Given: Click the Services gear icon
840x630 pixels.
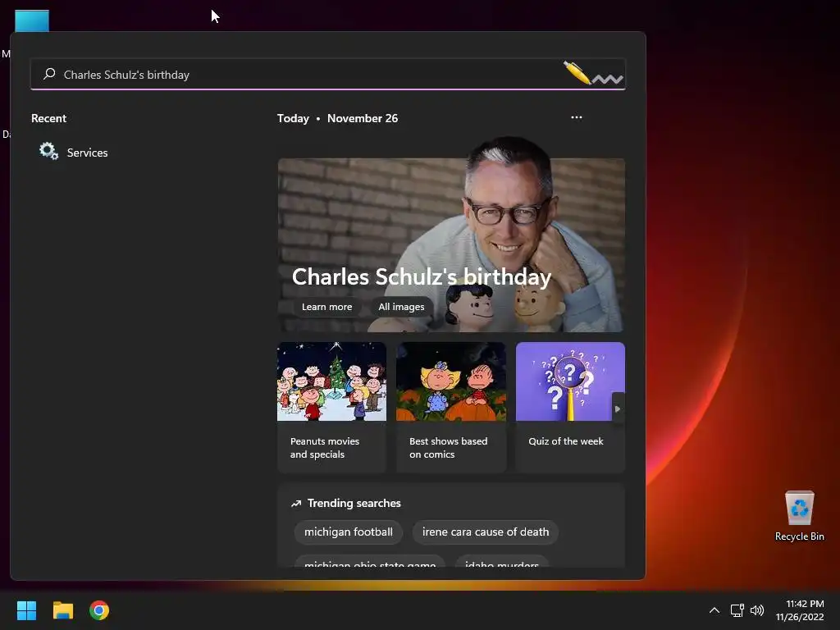Looking at the screenshot, I should pos(48,152).
